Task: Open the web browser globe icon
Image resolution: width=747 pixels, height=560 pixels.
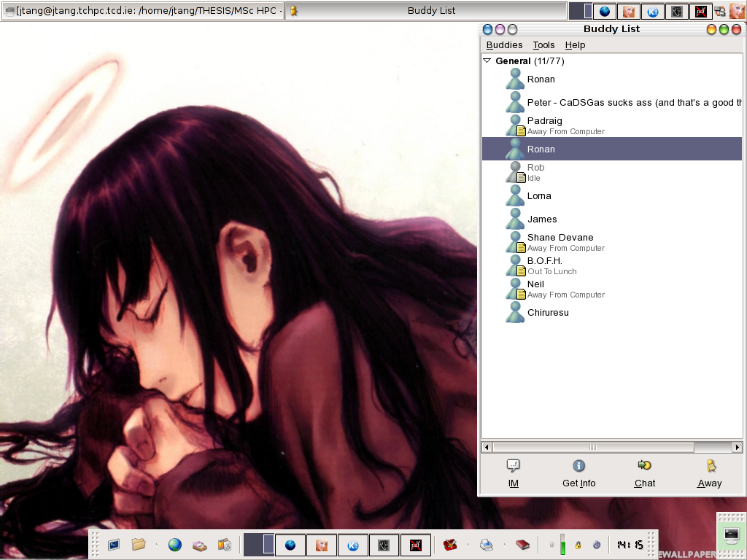Action: [174, 545]
